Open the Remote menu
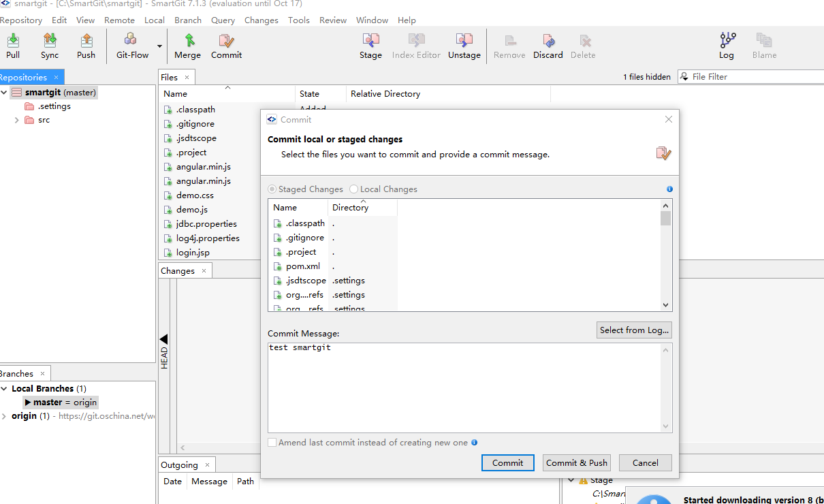This screenshot has width=824, height=504. click(x=119, y=20)
